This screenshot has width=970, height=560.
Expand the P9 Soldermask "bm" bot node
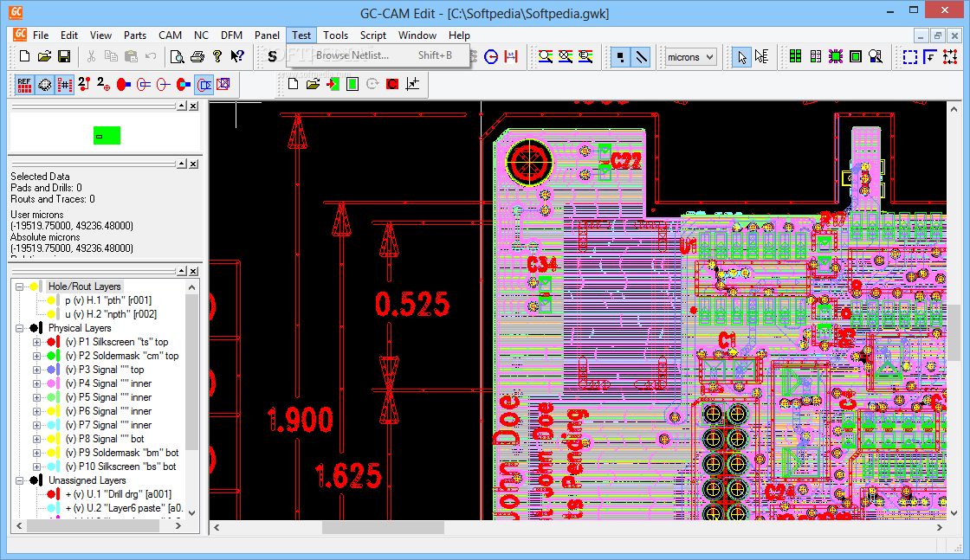pos(36,453)
